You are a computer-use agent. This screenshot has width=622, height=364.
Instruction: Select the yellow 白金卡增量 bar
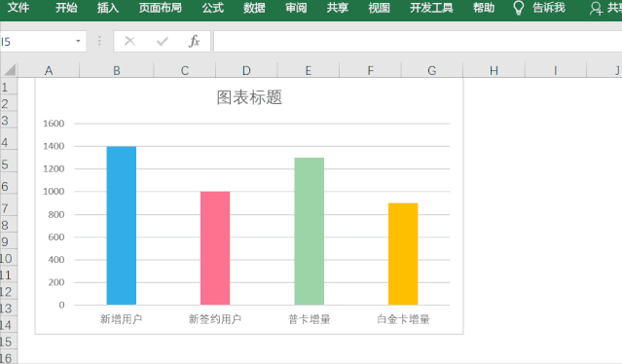pyautogui.click(x=403, y=254)
